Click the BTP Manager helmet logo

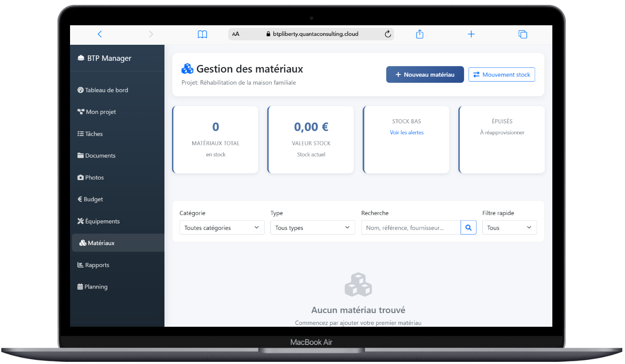pos(81,58)
